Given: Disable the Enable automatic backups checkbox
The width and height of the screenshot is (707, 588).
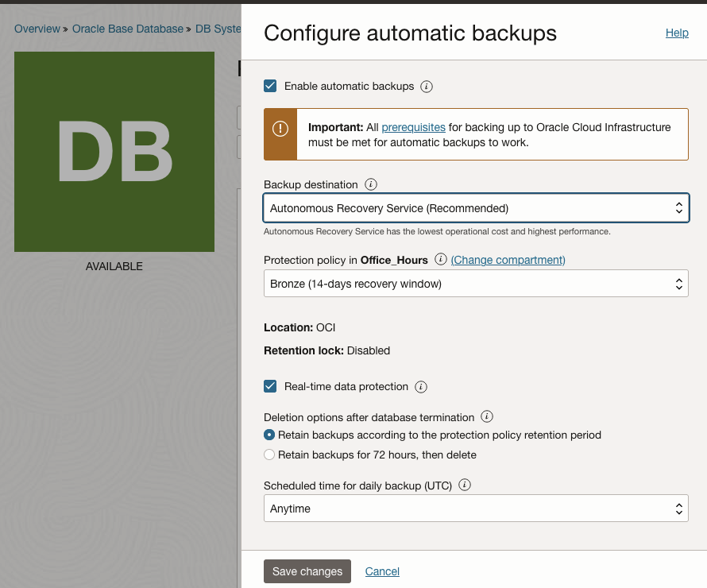Looking at the screenshot, I should point(270,86).
